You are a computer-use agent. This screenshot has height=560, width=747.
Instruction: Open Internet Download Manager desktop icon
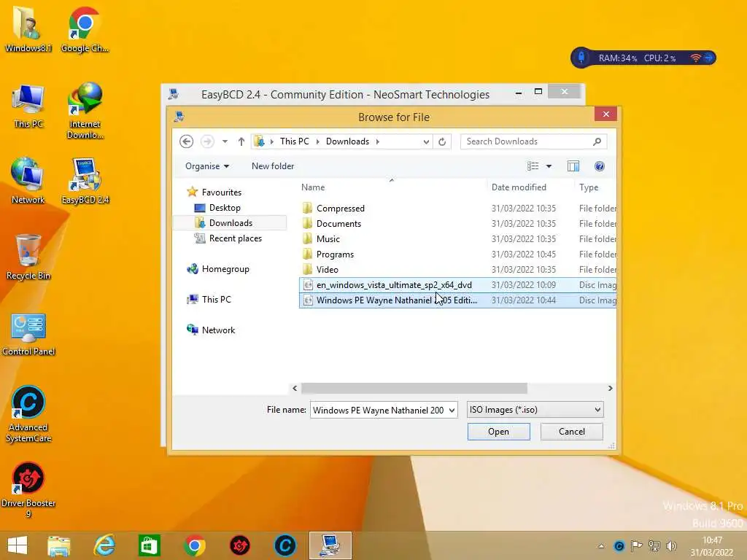(85, 111)
